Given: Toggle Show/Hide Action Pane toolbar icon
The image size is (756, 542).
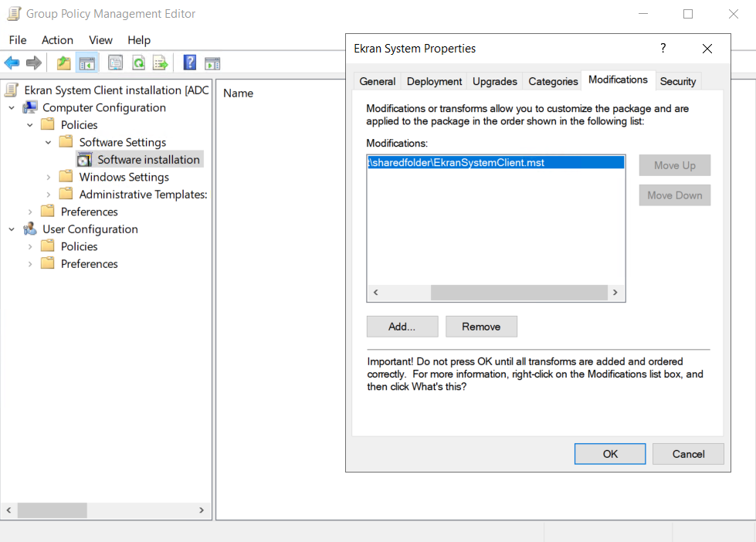Looking at the screenshot, I should point(212,63).
